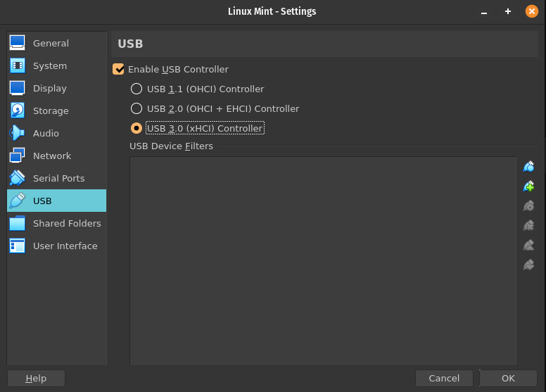Click the Storage disk icon in sidebar
This screenshot has width=546, height=392.
(17, 110)
